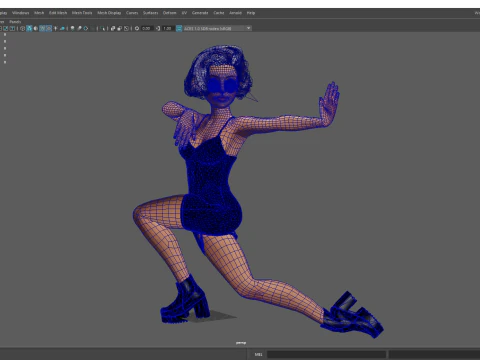The height and width of the screenshot is (360, 480).
Task: Click the MEL script language label
Action: click(258, 354)
